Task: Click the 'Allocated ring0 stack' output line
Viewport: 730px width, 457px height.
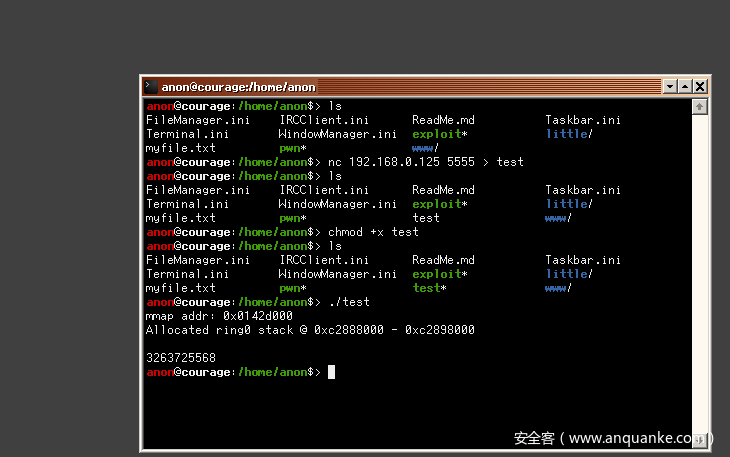Action: tap(310, 330)
